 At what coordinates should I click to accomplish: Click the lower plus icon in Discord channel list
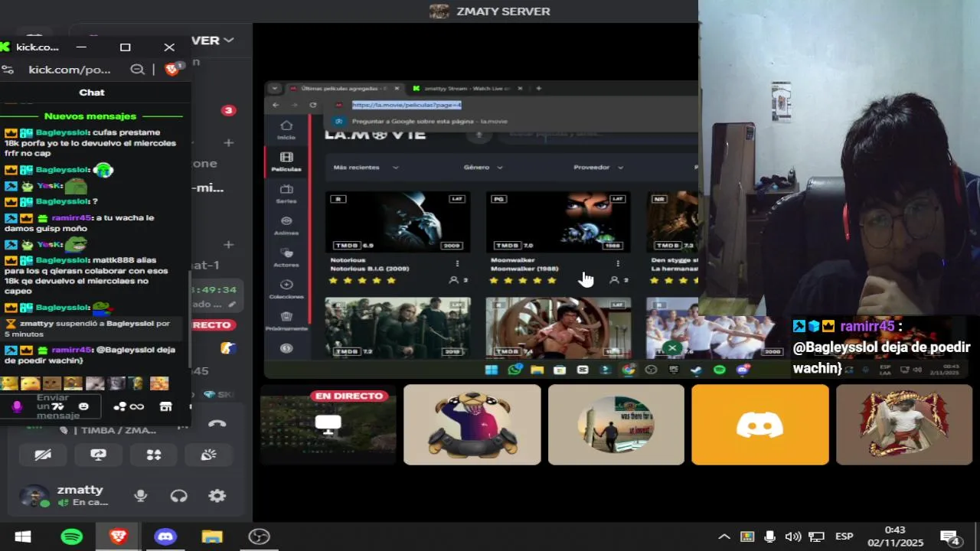[228, 245]
